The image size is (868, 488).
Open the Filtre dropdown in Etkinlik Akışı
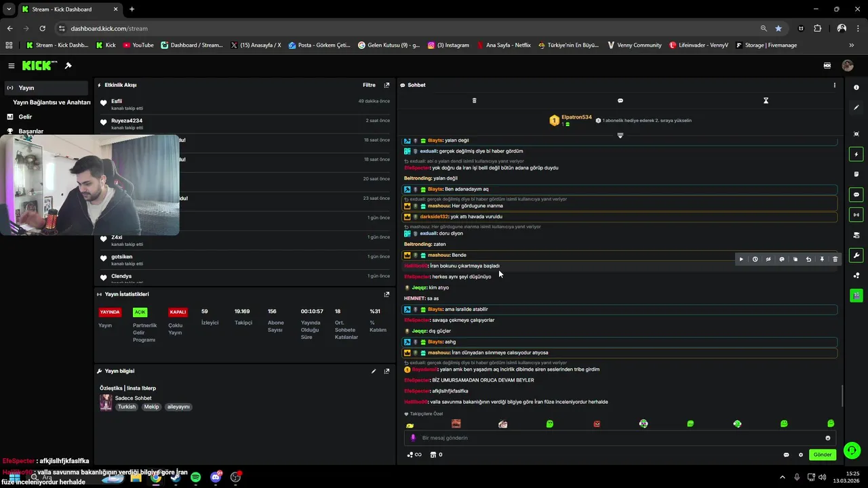tap(369, 85)
